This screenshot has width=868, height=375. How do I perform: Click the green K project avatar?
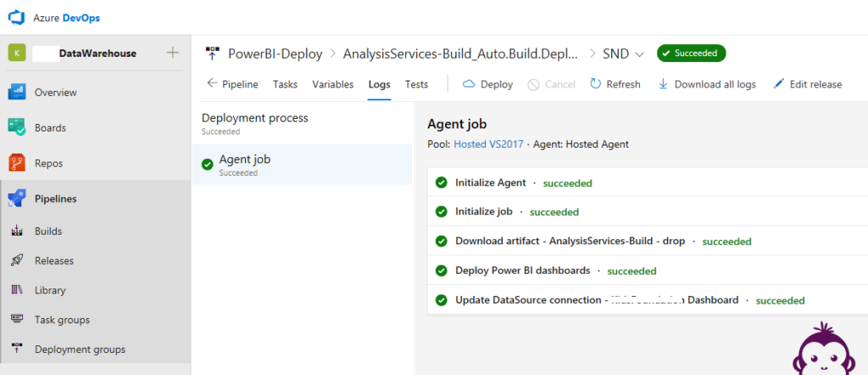tap(17, 53)
